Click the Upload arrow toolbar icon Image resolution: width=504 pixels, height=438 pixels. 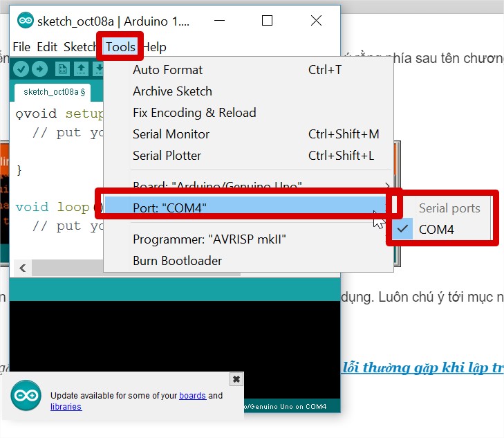(x=40, y=69)
